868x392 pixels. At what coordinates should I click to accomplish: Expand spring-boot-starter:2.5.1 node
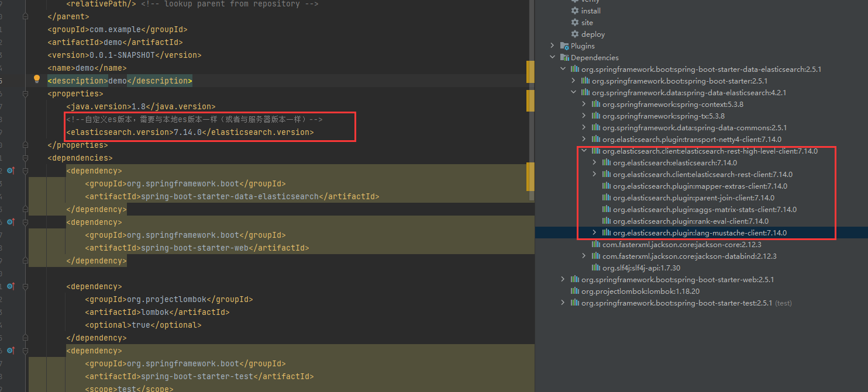coord(573,81)
